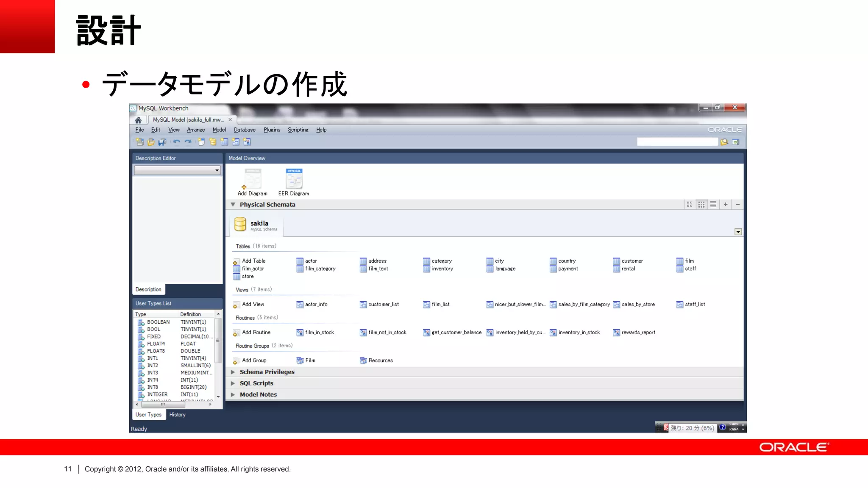Screen dimensions: 868x488
Task: Select the film_in_stock routine
Action: (315, 332)
